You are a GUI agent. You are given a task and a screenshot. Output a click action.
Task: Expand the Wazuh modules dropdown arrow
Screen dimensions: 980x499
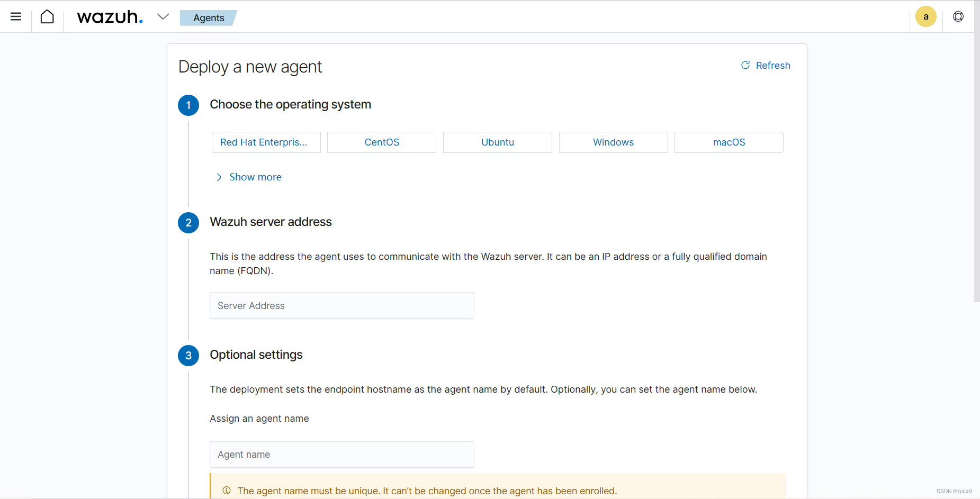(163, 16)
